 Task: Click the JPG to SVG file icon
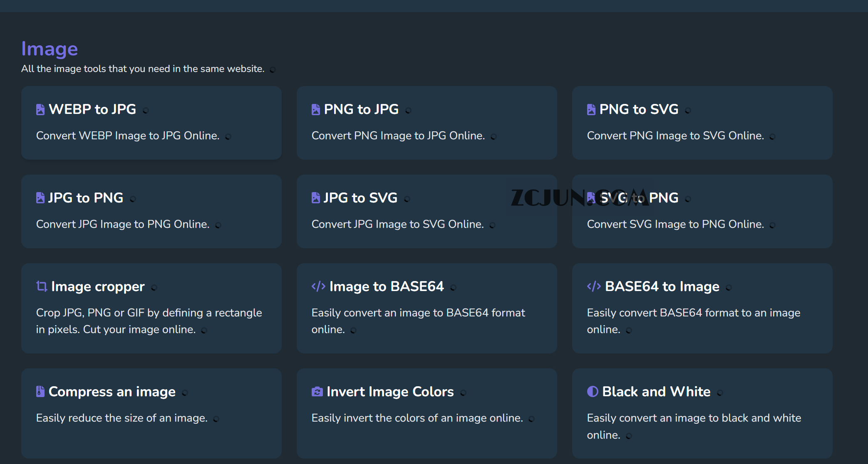(x=315, y=198)
